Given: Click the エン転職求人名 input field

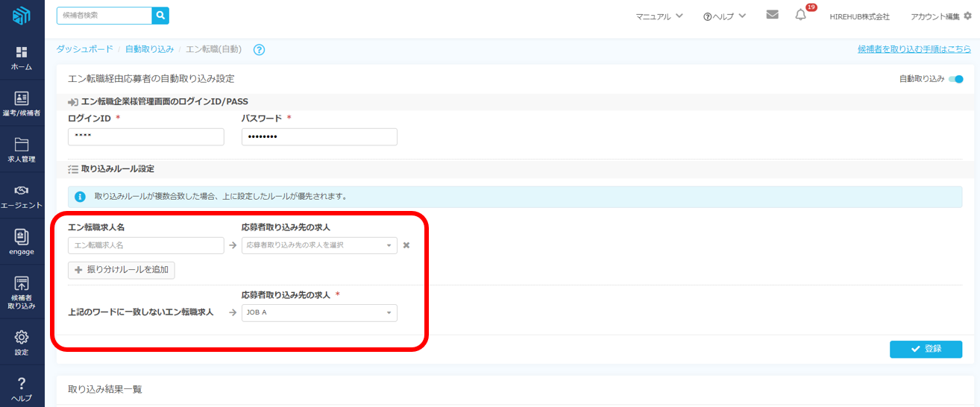Looking at the screenshot, I should [145, 245].
